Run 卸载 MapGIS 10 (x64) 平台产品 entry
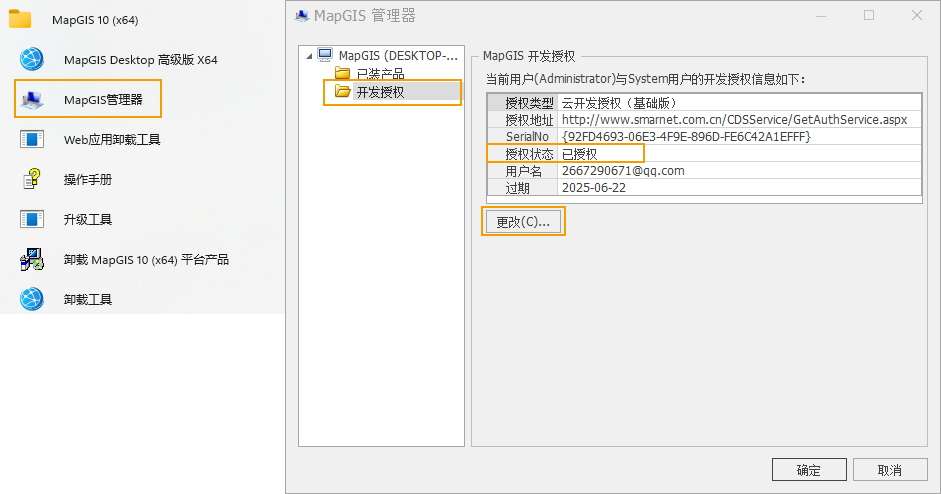Screen dimensions: 941x494 146,259
